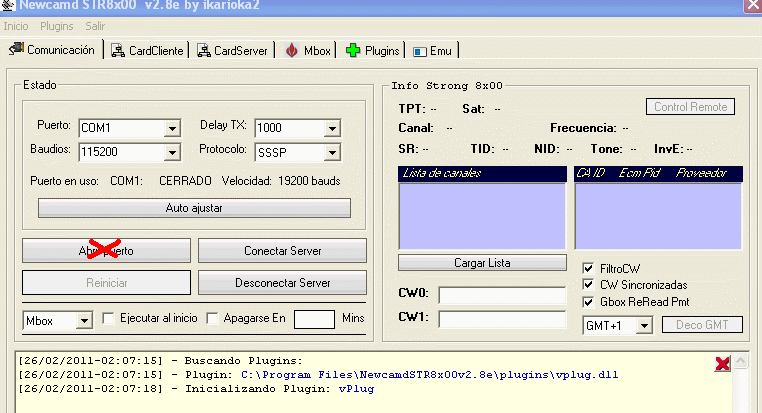Click inside the Lista de canales list
This screenshot has height=413, width=762.
click(482, 216)
